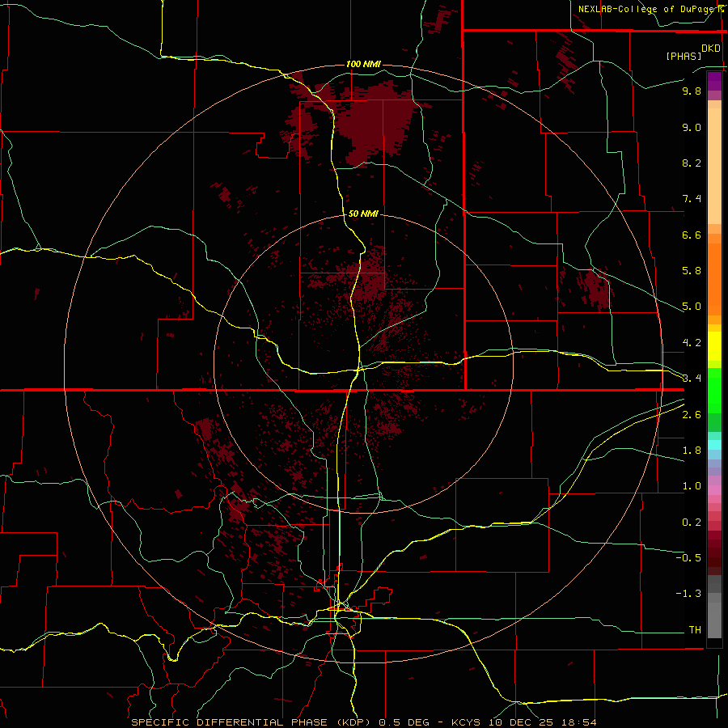Pick the bright green color bar segment
The height and width of the screenshot is (728, 728).
click(714, 390)
